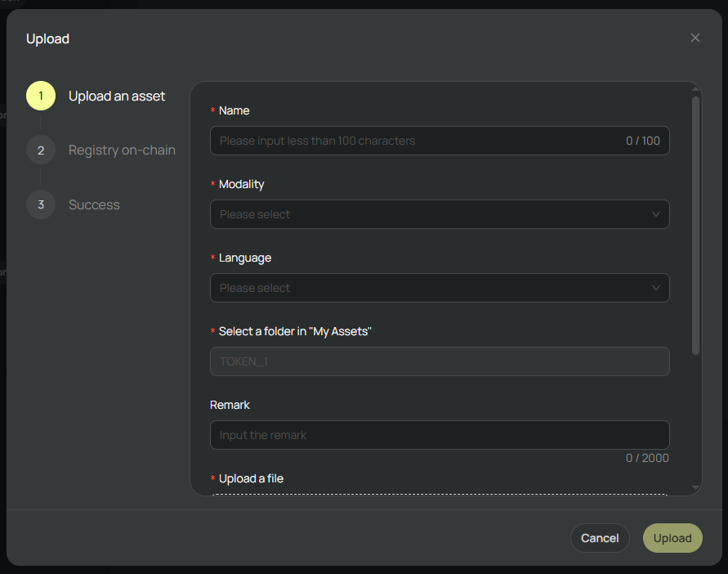The width and height of the screenshot is (728, 574).
Task: Click the Modality field chevron arrow
Action: [x=655, y=214]
